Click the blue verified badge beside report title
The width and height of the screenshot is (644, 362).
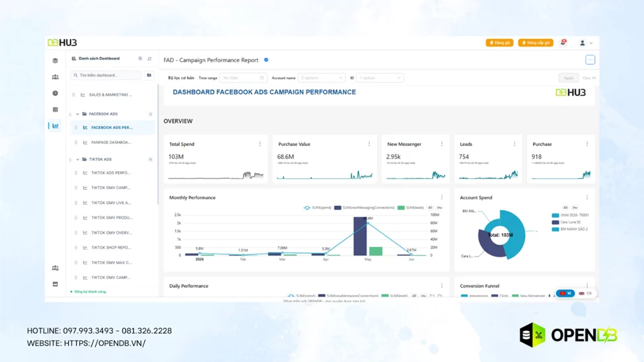pos(266,60)
